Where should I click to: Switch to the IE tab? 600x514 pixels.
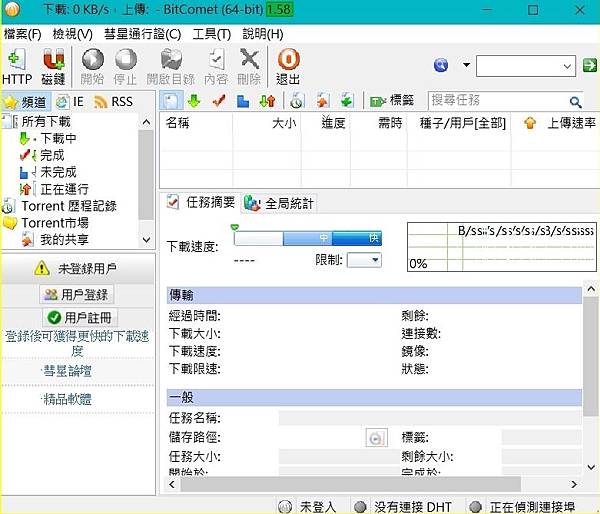tap(70, 102)
